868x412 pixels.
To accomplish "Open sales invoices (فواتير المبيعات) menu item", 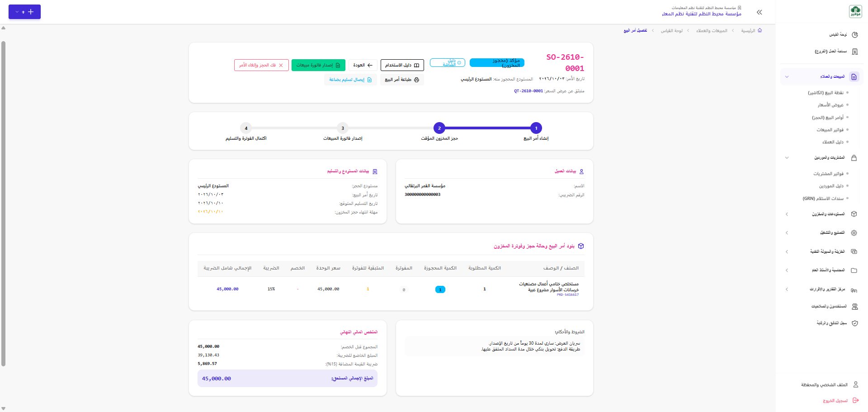I will (830, 130).
